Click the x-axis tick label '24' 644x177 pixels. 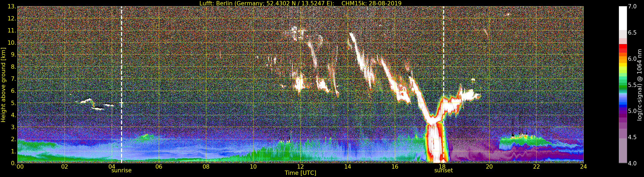[583, 167]
